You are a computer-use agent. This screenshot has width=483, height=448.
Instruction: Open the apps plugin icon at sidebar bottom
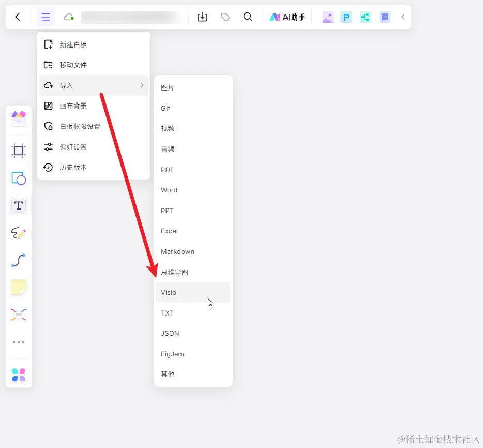click(18, 374)
